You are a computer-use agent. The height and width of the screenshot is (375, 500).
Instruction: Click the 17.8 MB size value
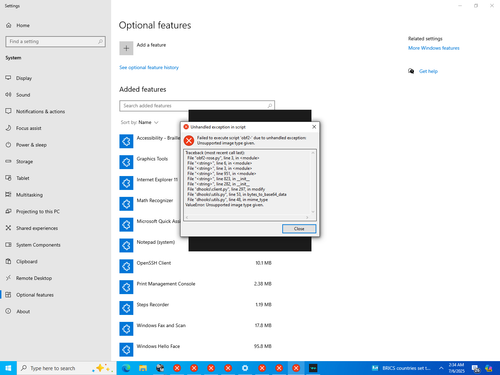263,325
